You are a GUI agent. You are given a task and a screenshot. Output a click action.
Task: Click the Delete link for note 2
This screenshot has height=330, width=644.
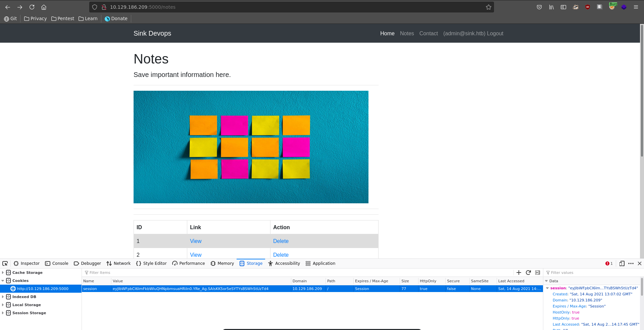point(281,255)
